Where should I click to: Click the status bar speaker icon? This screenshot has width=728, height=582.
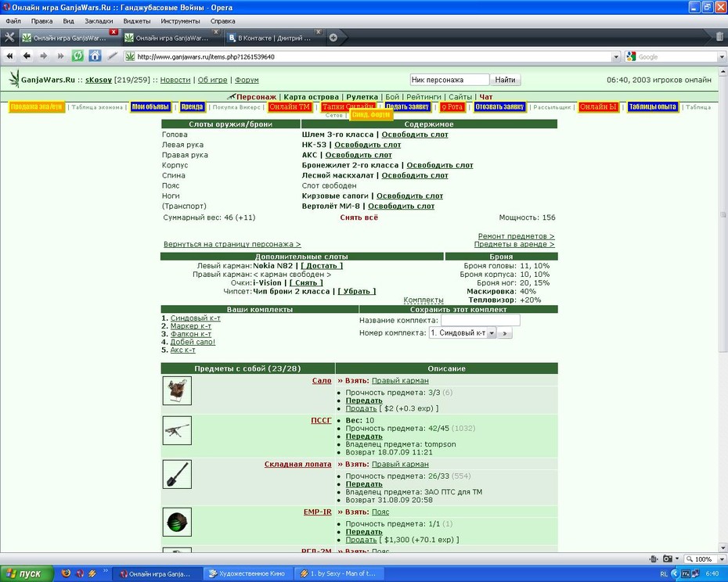(654, 559)
